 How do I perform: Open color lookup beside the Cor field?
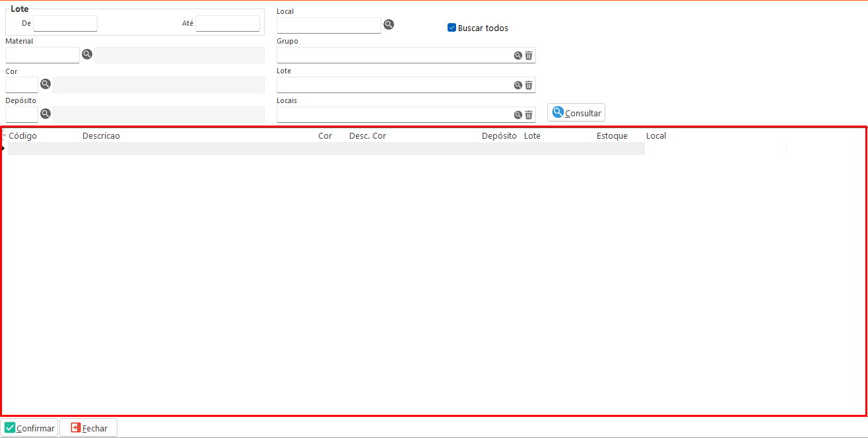click(x=46, y=84)
